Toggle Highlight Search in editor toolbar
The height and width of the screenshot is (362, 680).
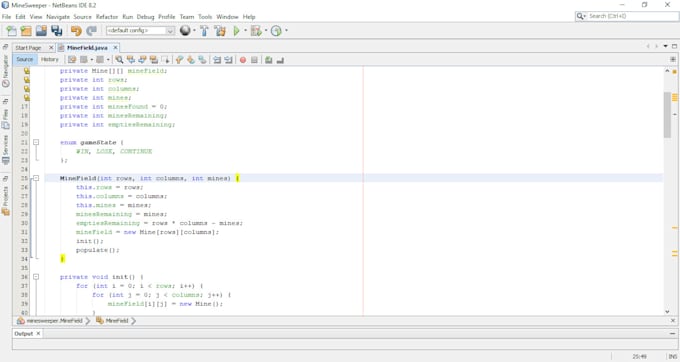tap(154, 60)
